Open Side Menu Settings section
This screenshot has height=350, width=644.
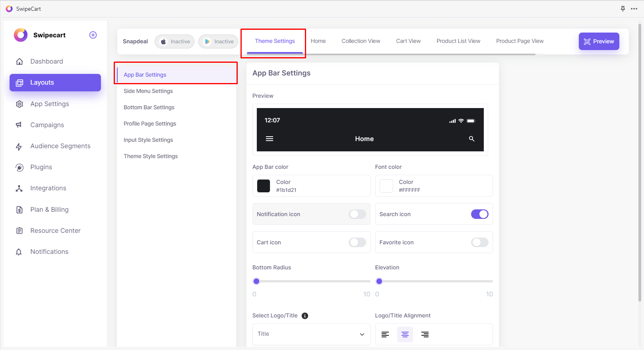pyautogui.click(x=148, y=91)
